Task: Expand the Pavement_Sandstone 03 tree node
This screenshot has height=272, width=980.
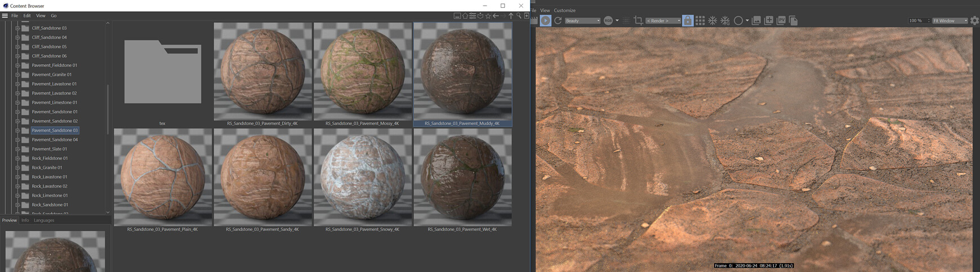Action: coord(17,130)
